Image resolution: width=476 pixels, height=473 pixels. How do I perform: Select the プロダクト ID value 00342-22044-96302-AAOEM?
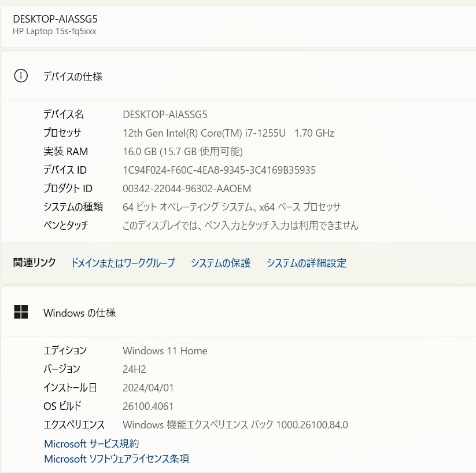[x=187, y=189]
